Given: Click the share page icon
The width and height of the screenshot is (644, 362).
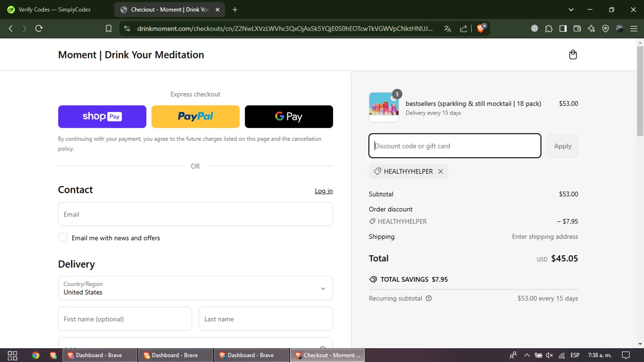Looking at the screenshot, I should 463,28.
